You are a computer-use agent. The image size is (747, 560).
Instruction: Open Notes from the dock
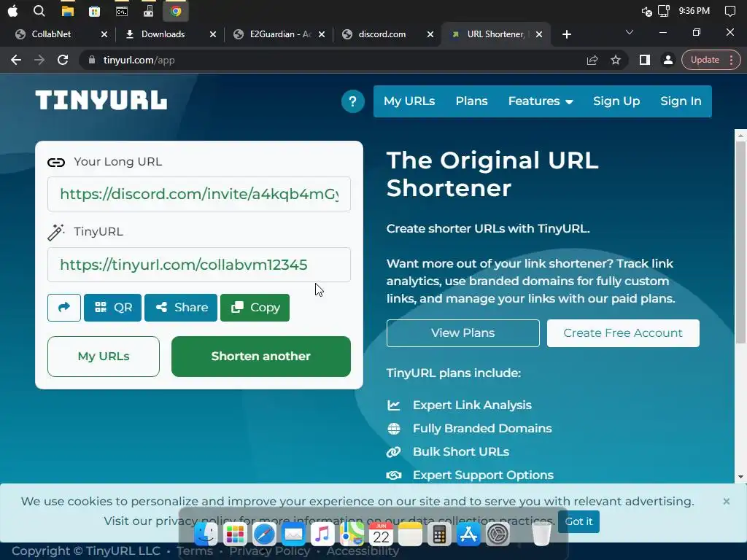(410, 534)
